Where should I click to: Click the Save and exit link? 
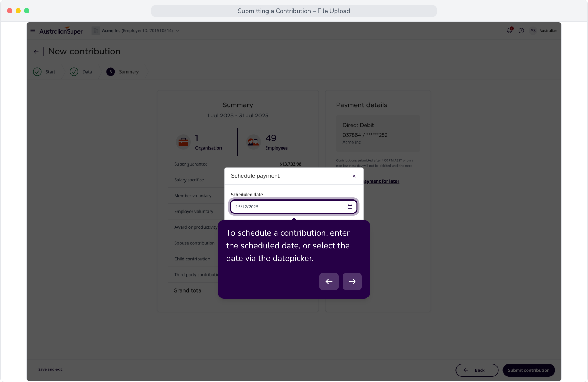click(50, 369)
